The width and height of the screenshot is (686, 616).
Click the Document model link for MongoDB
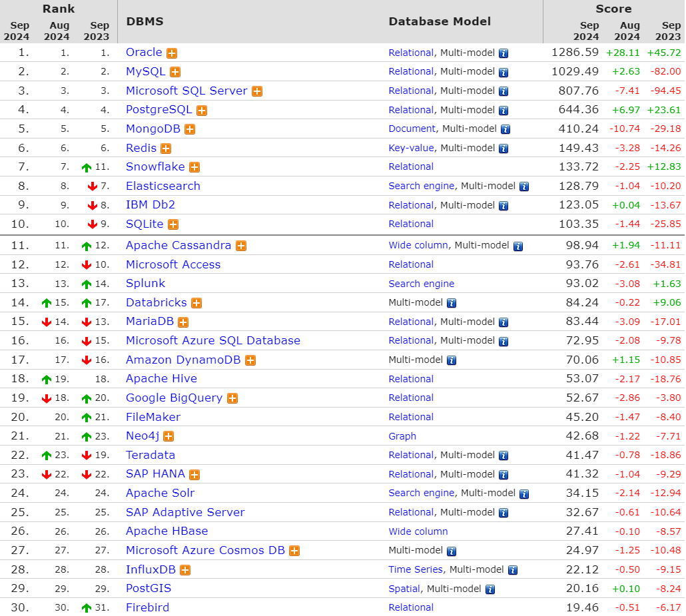tap(412, 129)
